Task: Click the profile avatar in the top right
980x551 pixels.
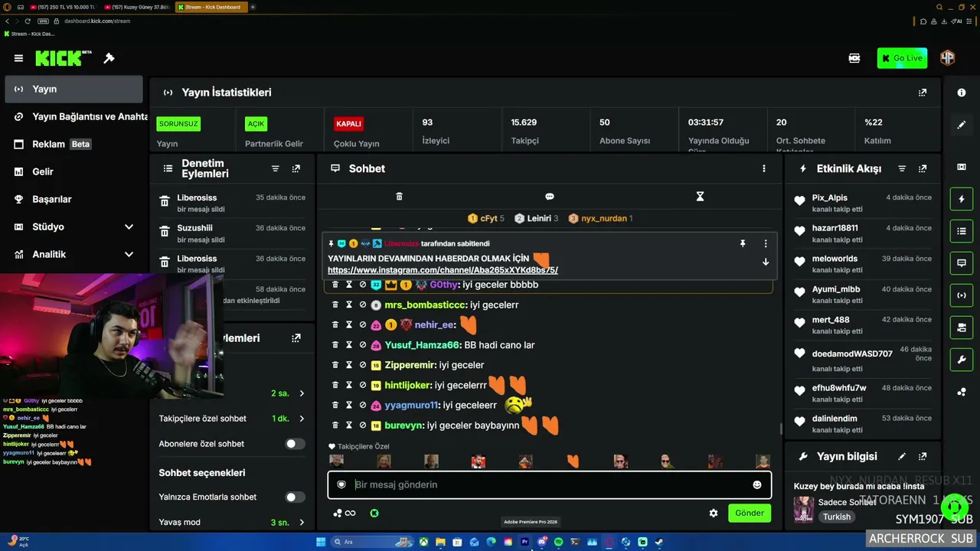Action: (x=947, y=58)
